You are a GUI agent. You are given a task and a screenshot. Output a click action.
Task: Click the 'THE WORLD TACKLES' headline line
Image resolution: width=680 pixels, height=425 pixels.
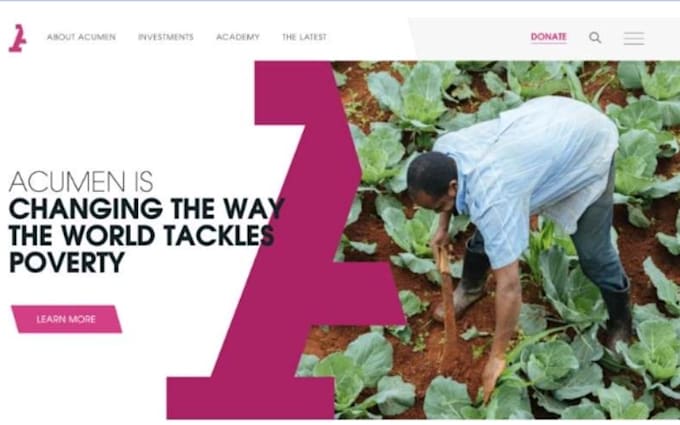[x=141, y=235]
